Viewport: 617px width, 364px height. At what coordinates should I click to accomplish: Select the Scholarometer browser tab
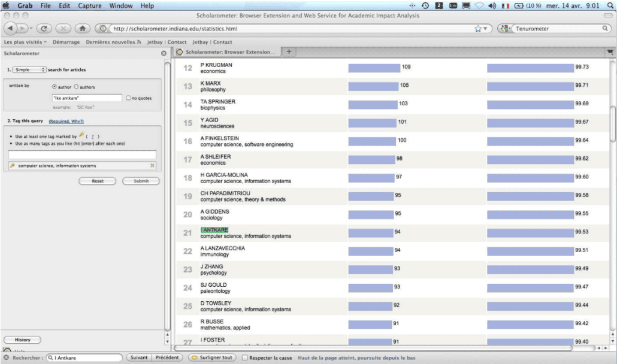[228, 52]
